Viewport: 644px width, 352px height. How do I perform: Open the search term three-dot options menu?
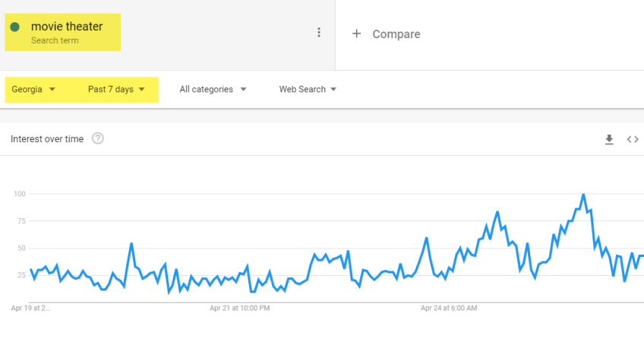click(319, 33)
